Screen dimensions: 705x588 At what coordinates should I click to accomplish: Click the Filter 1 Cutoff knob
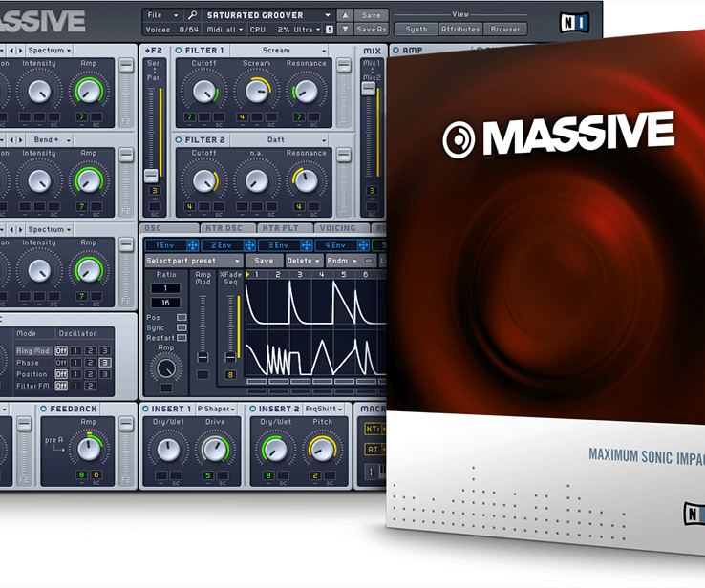[x=203, y=92]
